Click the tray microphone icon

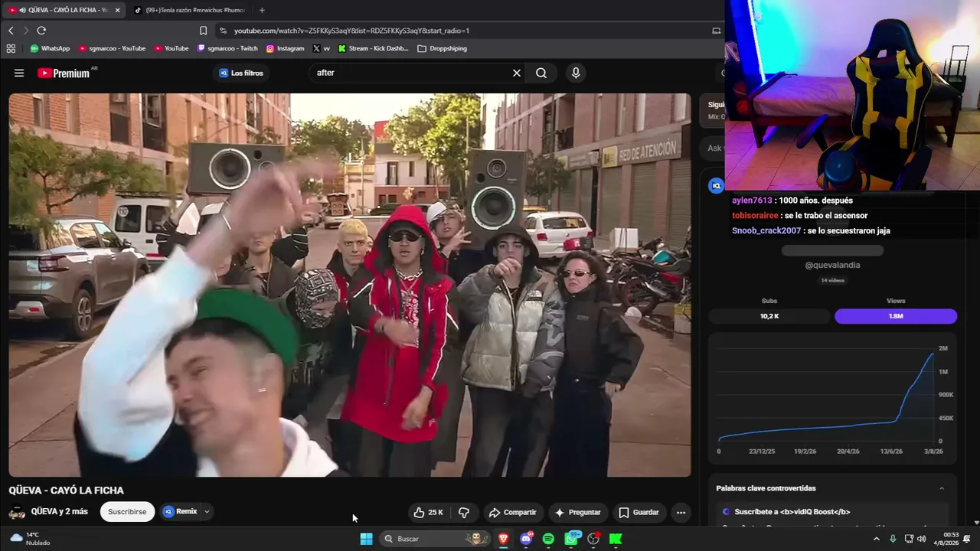893,539
